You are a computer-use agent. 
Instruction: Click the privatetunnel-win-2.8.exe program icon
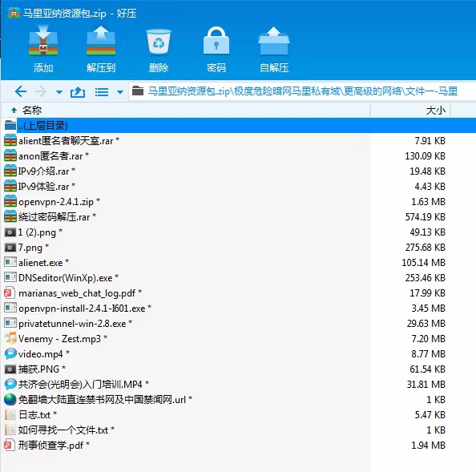pyautogui.click(x=10, y=323)
